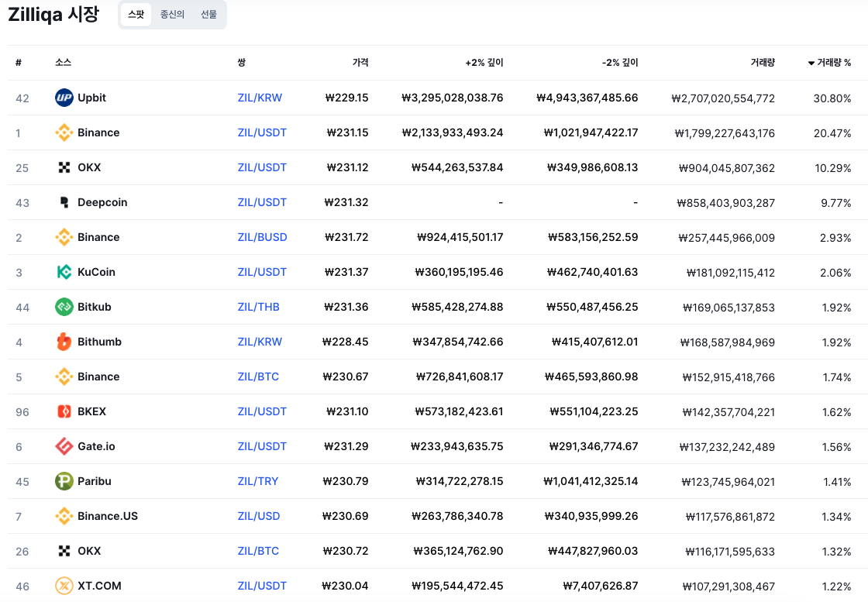Click the Zilliqa 시장 heading

[x=53, y=15]
